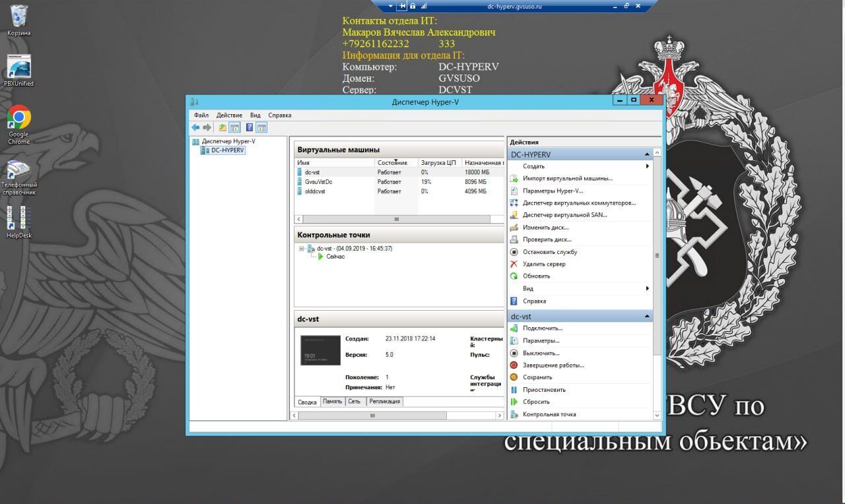
Task: Sort by the Загрузка ЦП column header
Action: pos(440,162)
